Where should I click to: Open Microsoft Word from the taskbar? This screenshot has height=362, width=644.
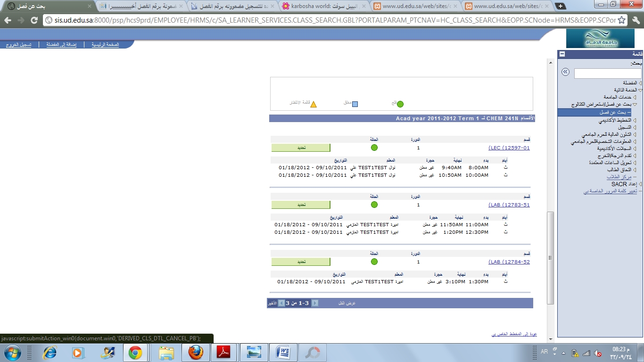(x=284, y=352)
